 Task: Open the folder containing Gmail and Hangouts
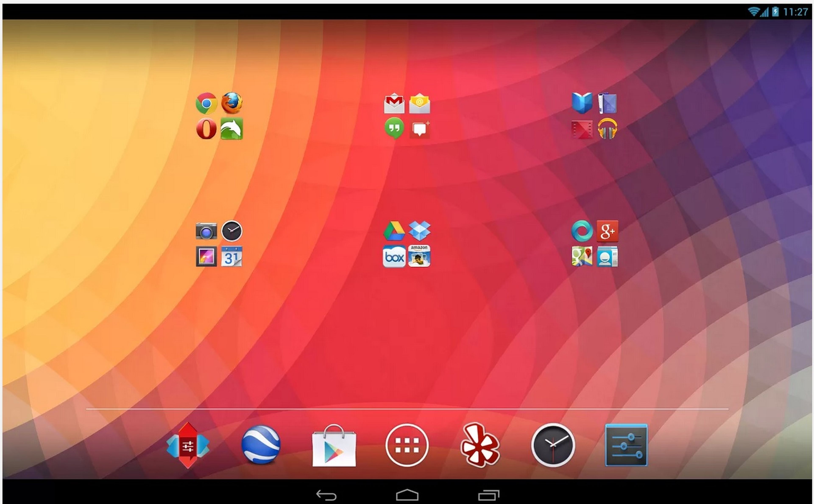tap(407, 116)
